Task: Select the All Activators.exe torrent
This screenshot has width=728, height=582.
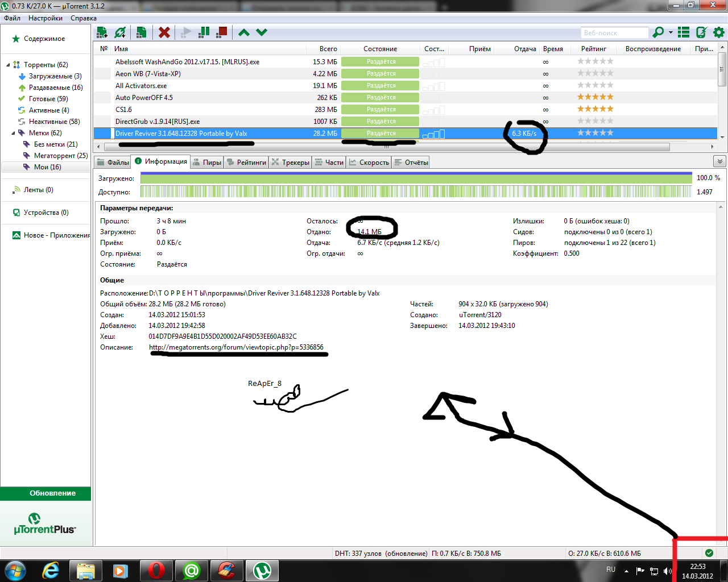Action: (x=406, y=85)
